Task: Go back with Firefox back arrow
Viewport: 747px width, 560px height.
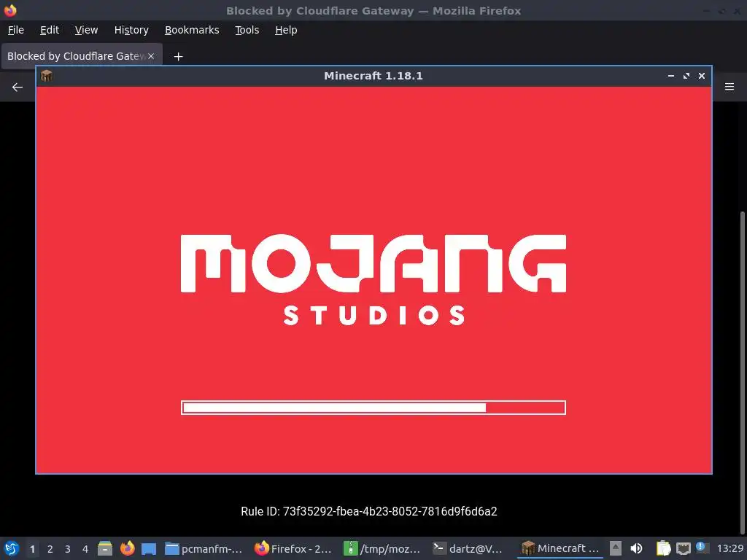Action: click(x=18, y=87)
